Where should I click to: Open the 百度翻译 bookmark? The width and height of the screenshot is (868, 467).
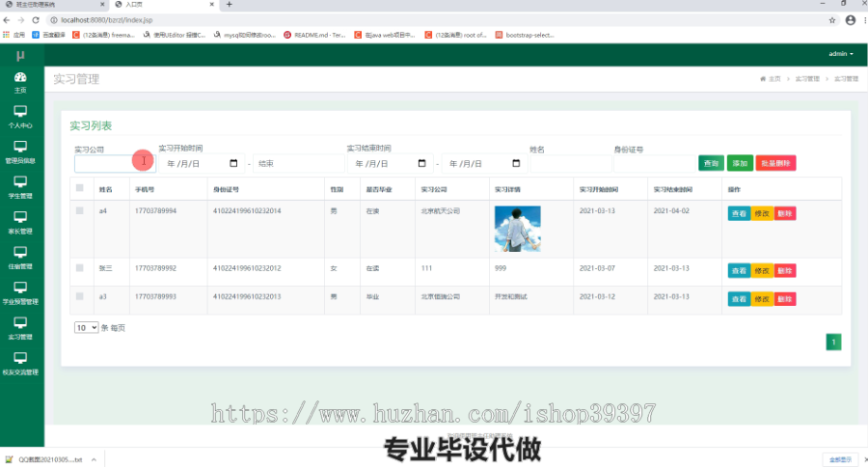(x=49, y=35)
